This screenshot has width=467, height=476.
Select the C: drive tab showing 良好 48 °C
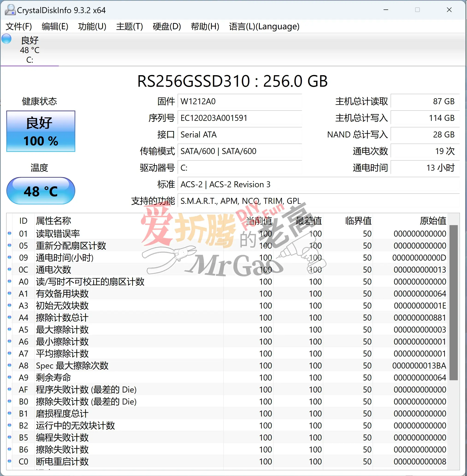click(x=30, y=50)
